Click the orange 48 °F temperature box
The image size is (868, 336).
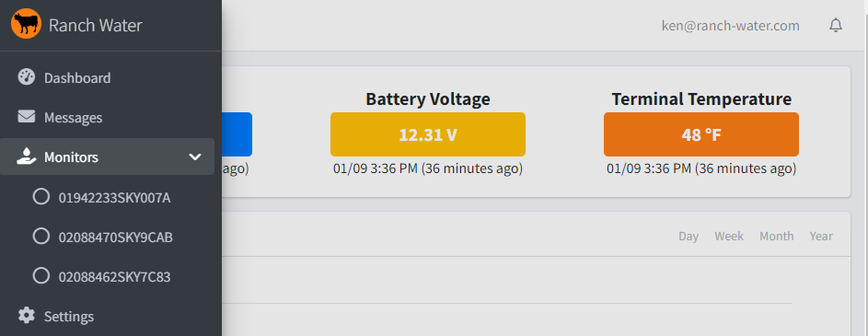[700, 134]
